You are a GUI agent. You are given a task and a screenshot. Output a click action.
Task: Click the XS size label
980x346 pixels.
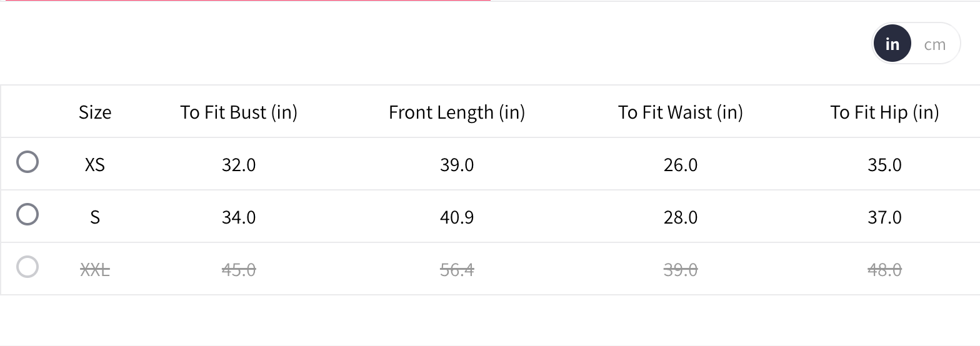click(95, 165)
